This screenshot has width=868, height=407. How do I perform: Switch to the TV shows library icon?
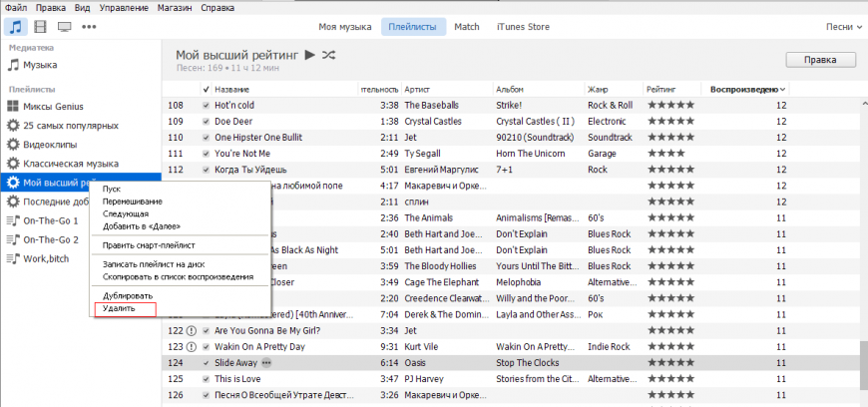tap(64, 26)
